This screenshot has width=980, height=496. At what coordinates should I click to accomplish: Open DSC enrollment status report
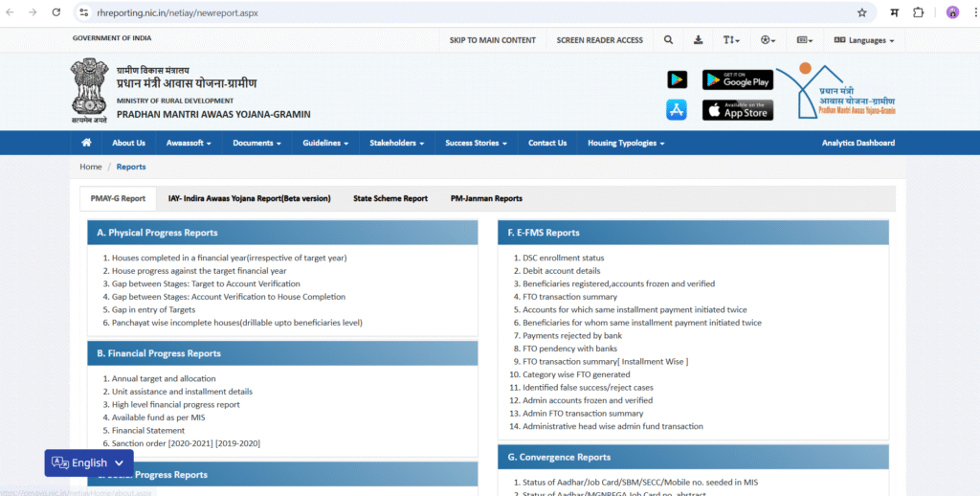(563, 258)
